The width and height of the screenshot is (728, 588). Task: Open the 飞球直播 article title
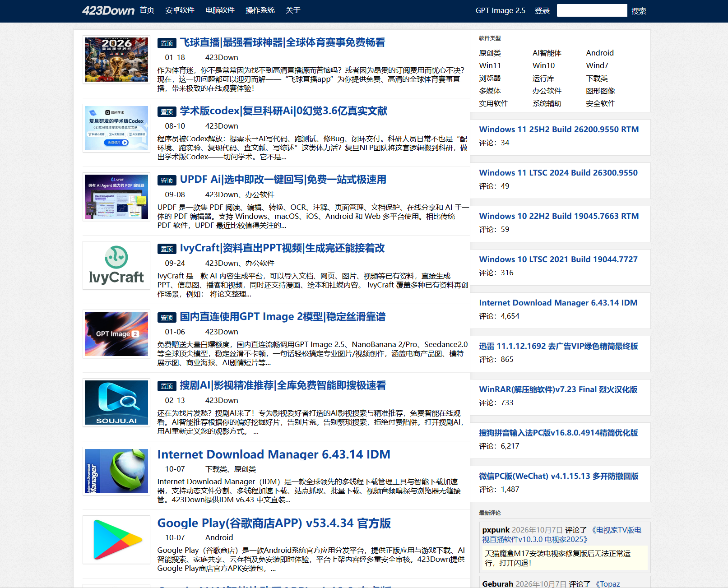click(x=283, y=42)
